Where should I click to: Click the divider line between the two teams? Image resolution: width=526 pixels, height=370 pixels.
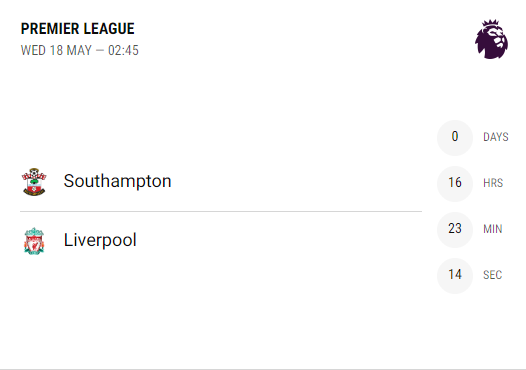coord(221,212)
